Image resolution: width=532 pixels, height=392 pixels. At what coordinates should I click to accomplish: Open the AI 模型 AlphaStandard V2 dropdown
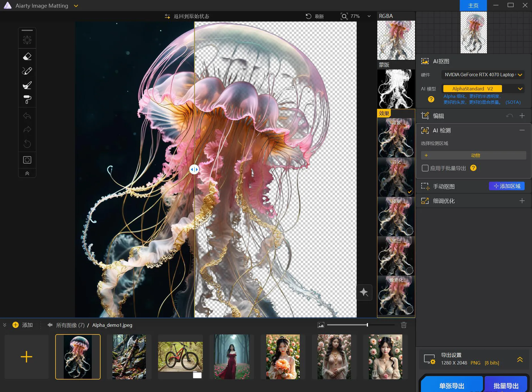tap(483, 89)
